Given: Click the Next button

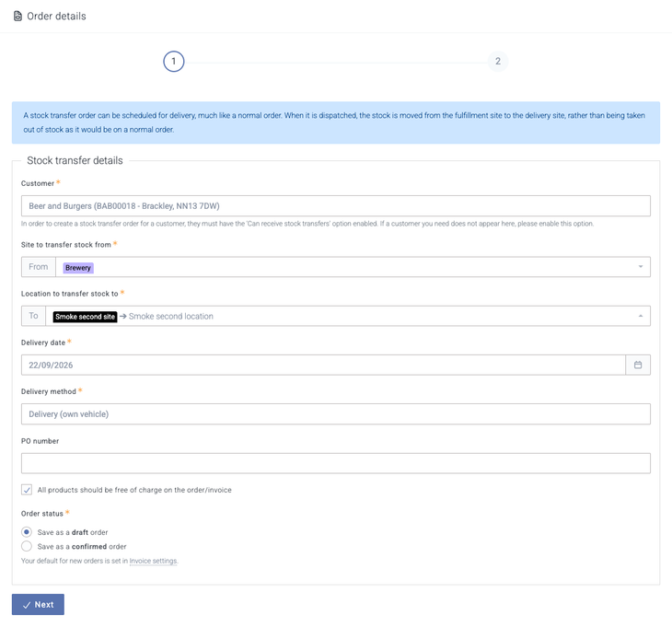Looking at the screenshot, I should (38, 604).
